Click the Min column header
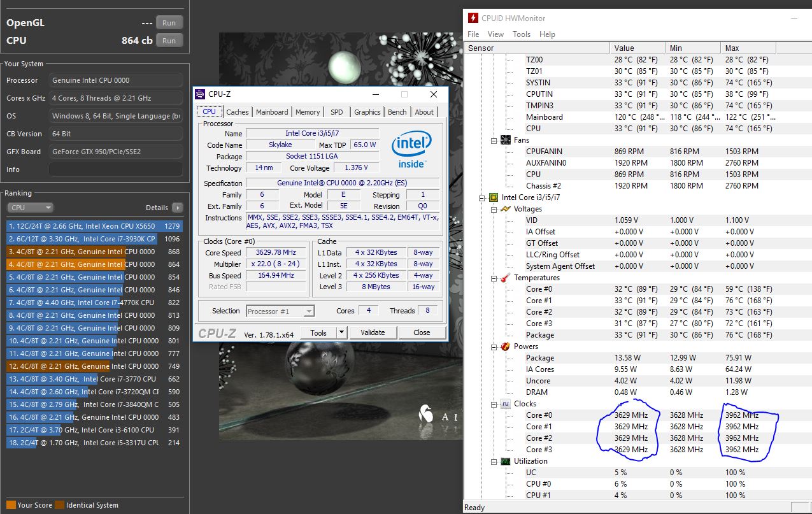The width and height of the screenshot is (812, 514). click(x=694, y=48)
